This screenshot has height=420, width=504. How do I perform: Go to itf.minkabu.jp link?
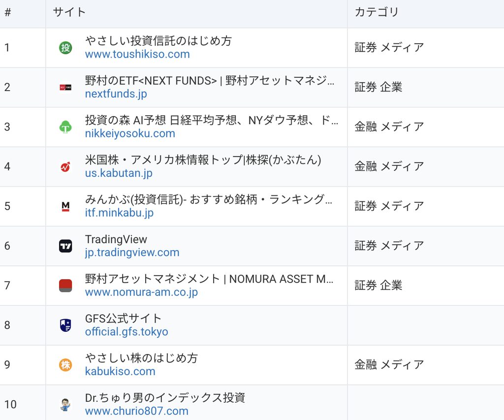coord(119,213)
